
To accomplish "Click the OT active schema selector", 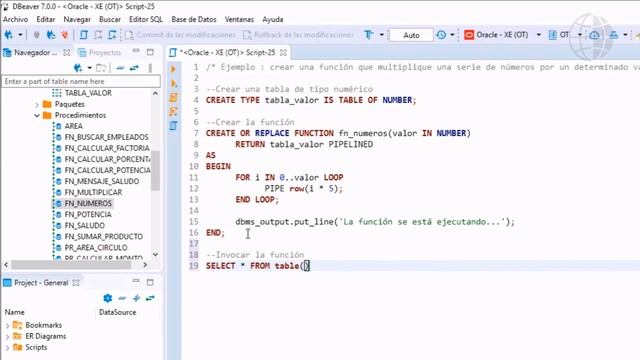I will click(x=559, y=35).
